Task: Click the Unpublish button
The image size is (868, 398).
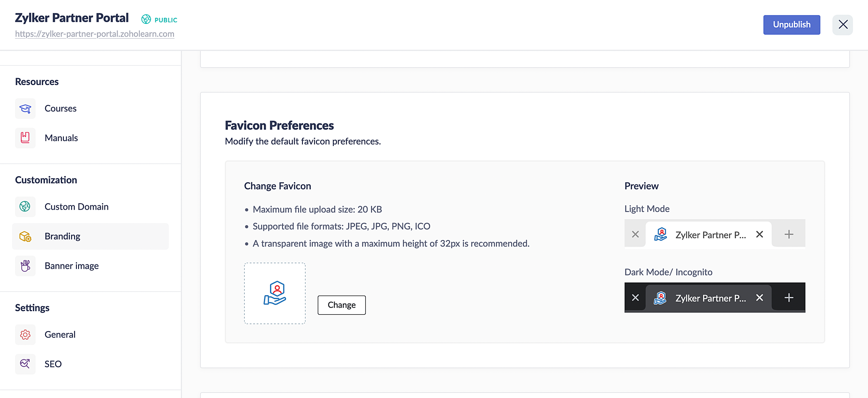Action: click(x=792, y=25)
